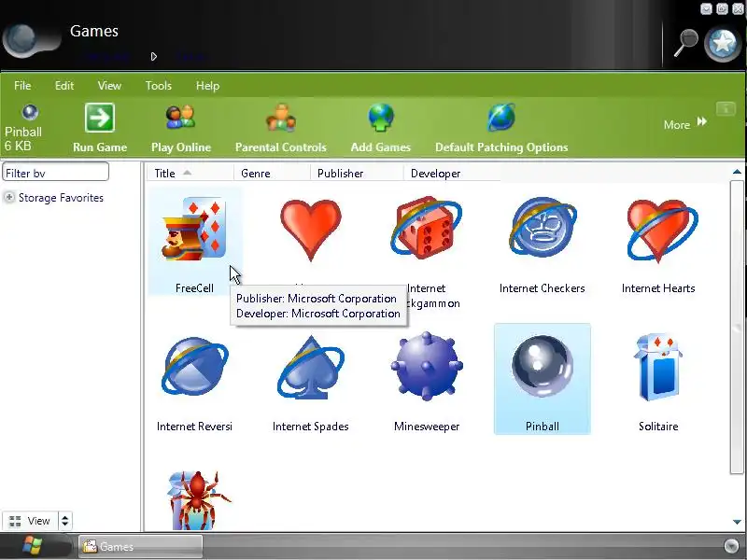
Task: Click the View button at bottom left
Action: click(x=30, y=521)
